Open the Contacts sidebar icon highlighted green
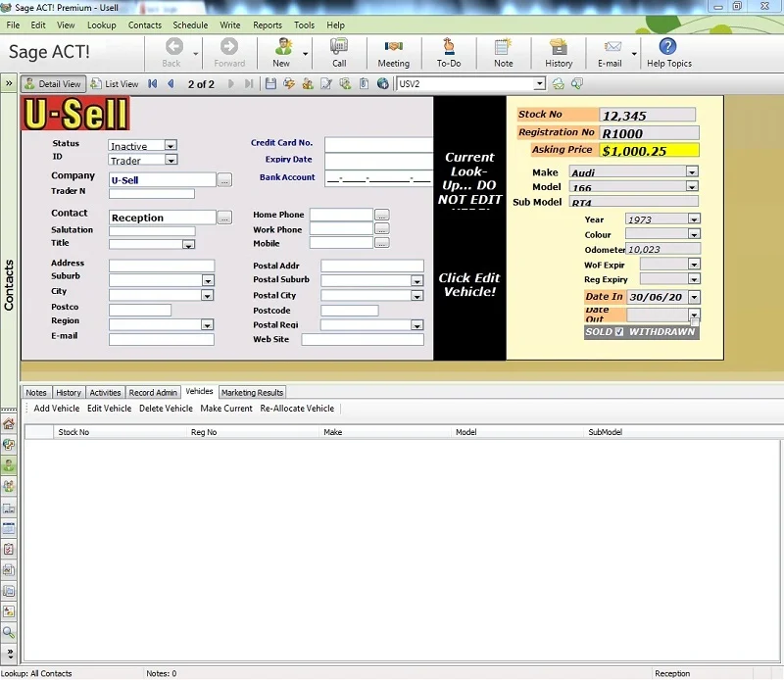Screen dimensions: 784x680 click(x=9, y=465)
